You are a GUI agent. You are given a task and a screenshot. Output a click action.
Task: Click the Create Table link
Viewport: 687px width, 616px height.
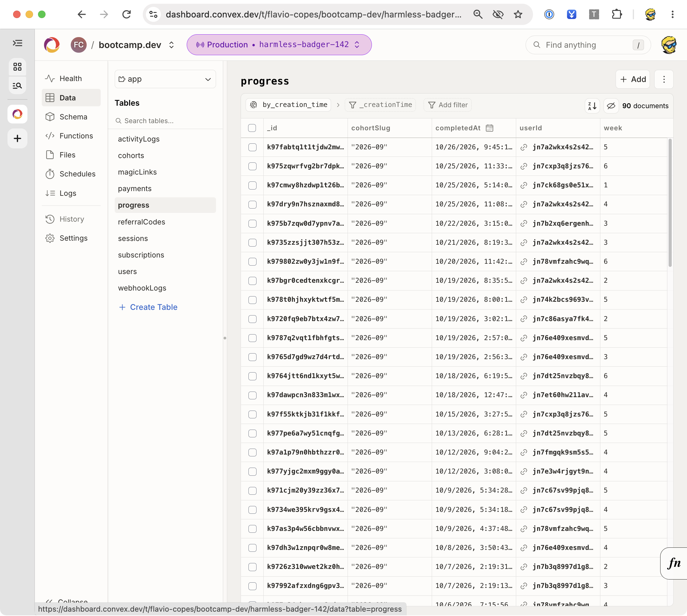148,307
